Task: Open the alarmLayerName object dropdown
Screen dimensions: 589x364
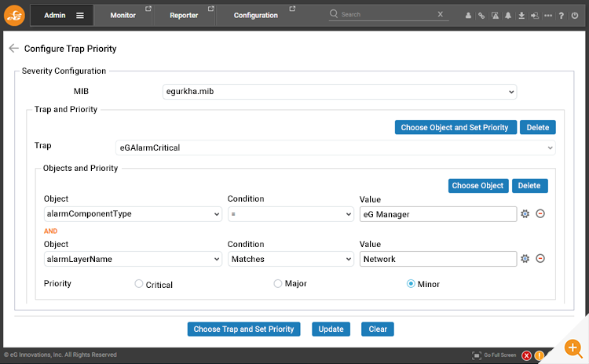Action: pos(133,259)
